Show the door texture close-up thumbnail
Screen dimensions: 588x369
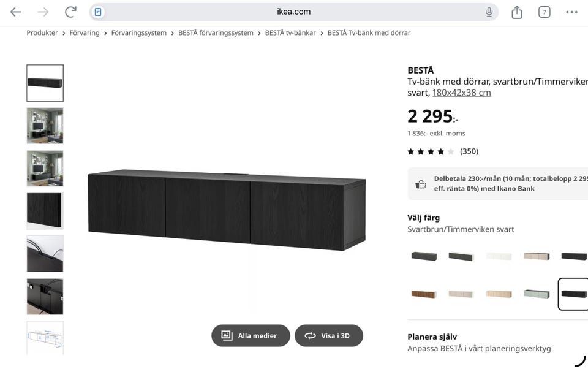[x=45, y=211]
